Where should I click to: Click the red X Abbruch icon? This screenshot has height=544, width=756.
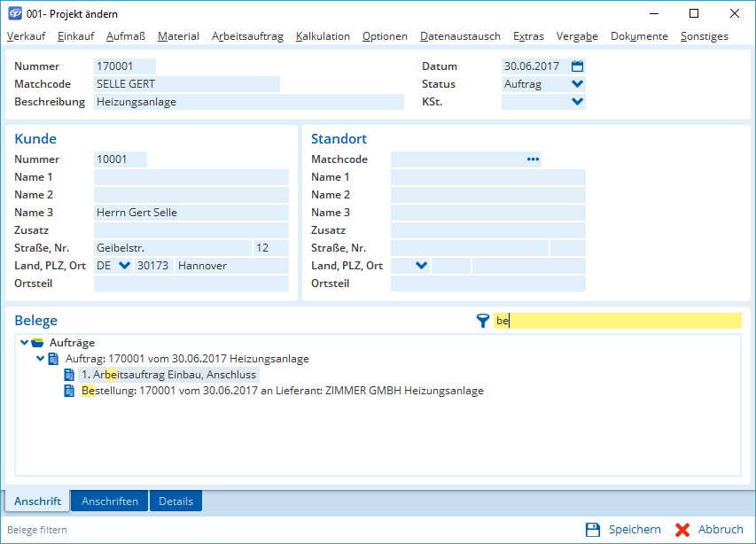coord(682,530)
